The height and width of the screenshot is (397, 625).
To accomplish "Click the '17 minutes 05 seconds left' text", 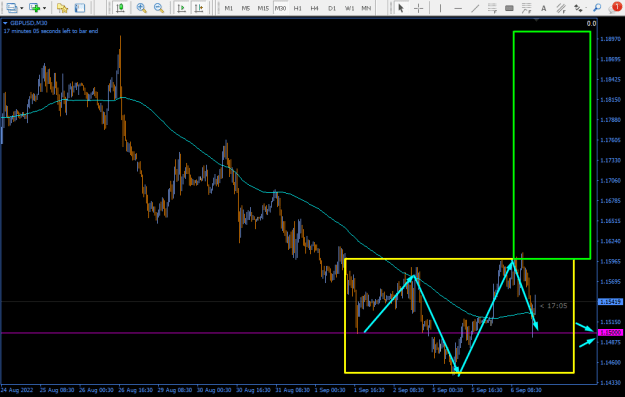I will pyautogui.click(x=51, y=31).
